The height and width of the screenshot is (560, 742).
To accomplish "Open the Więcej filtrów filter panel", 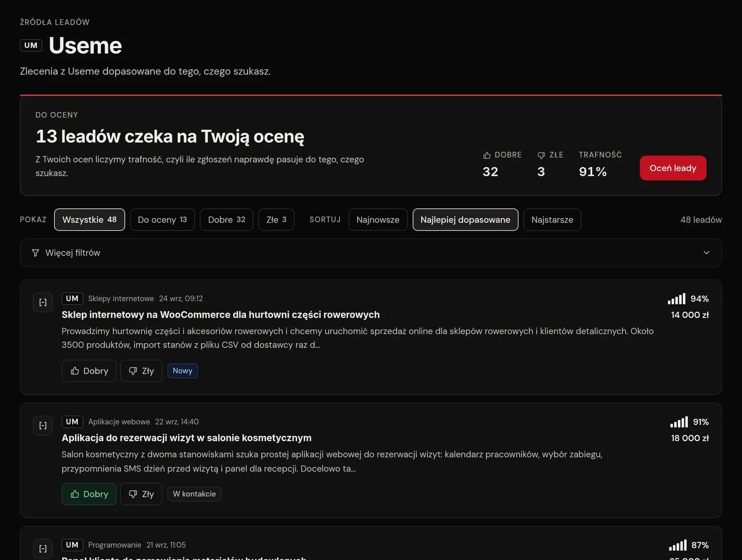I will pyautogui.click(x=371, y=253).
